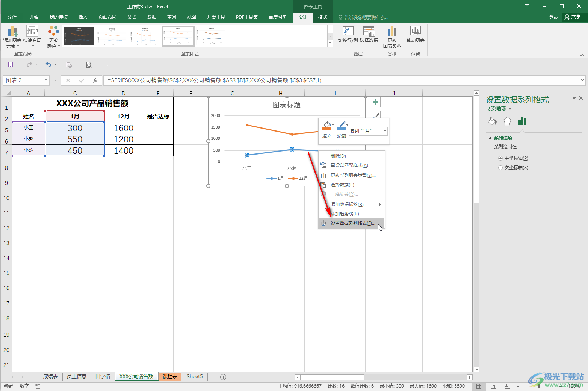
Task: Choose Change Series Chart Type in menu
Action: click(x=351, y=176)
